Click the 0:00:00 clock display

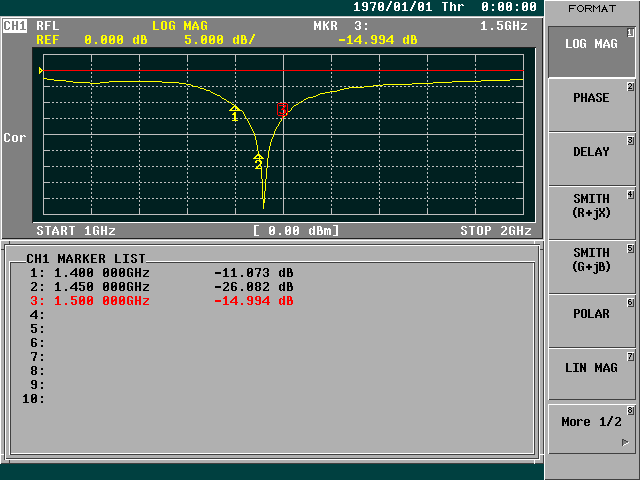click(x=509, y=7)
